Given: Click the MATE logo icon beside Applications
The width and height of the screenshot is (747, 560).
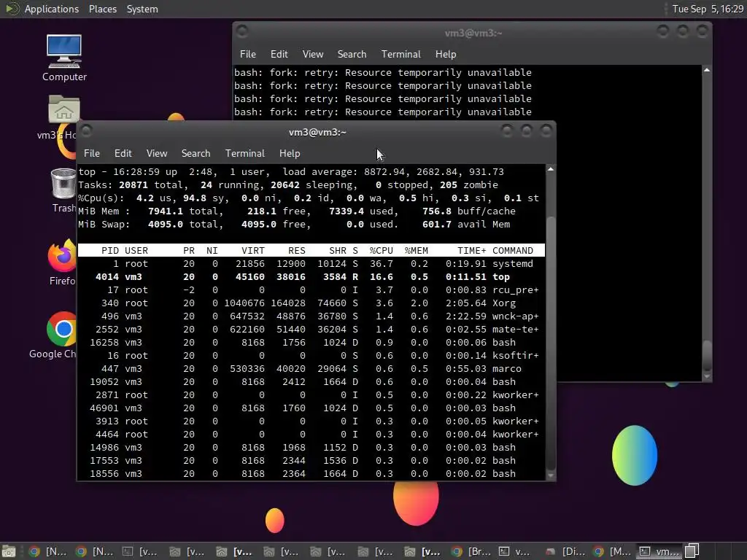Looking at the screenshot, I should (x=12, y=9).
